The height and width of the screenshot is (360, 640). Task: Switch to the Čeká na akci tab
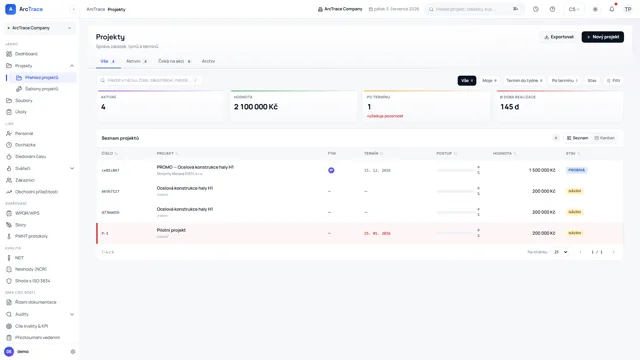pyautogui.click(x=174, y=61)
